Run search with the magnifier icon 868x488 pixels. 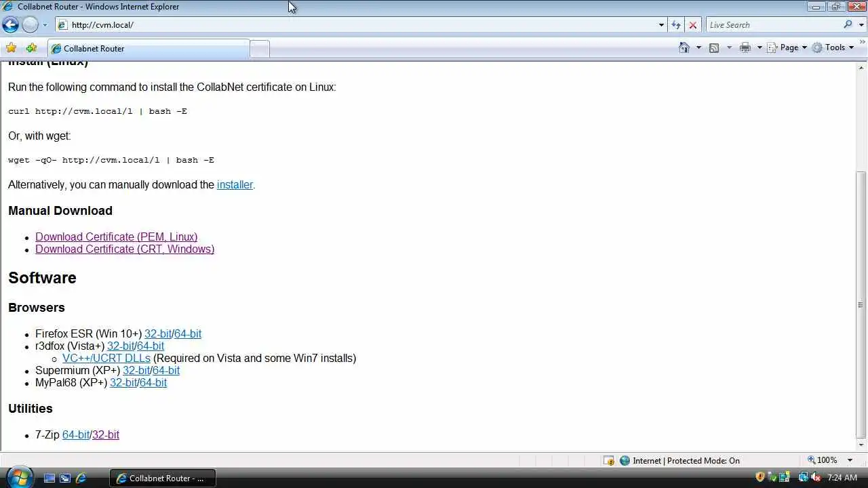pos(848,25)
